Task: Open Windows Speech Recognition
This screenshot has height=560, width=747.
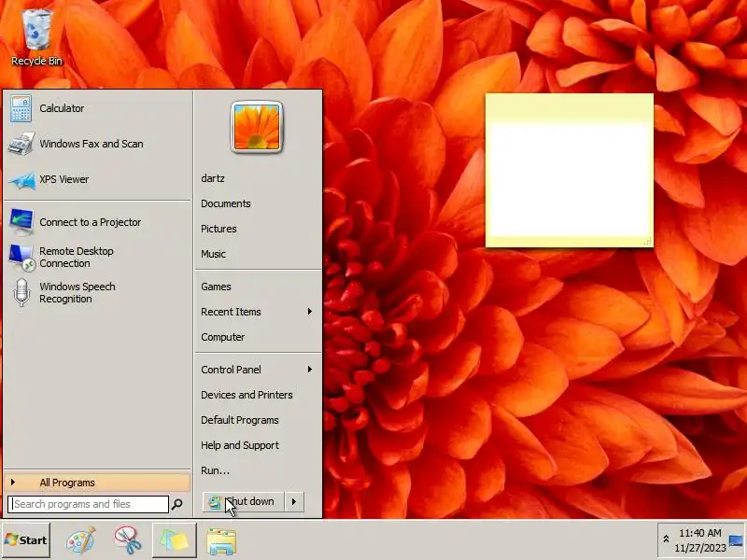Action: (97, 292)
